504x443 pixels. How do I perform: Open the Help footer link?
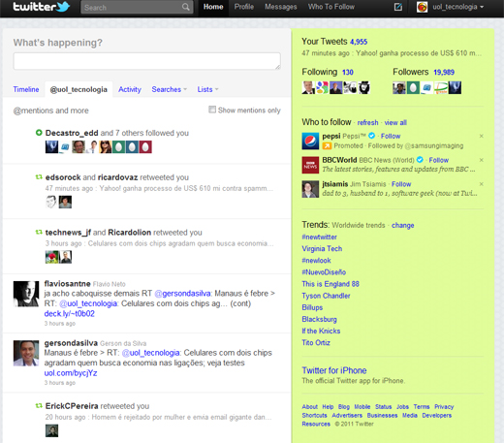[328, 406]
